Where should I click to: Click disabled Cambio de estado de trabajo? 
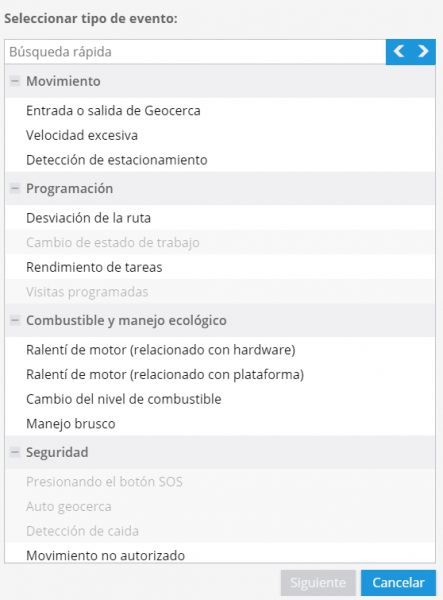tap(220, 242)
